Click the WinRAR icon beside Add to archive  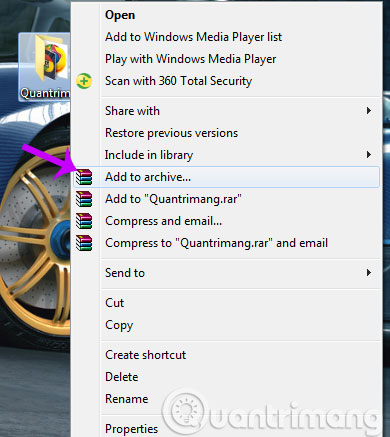pos(84,177)
